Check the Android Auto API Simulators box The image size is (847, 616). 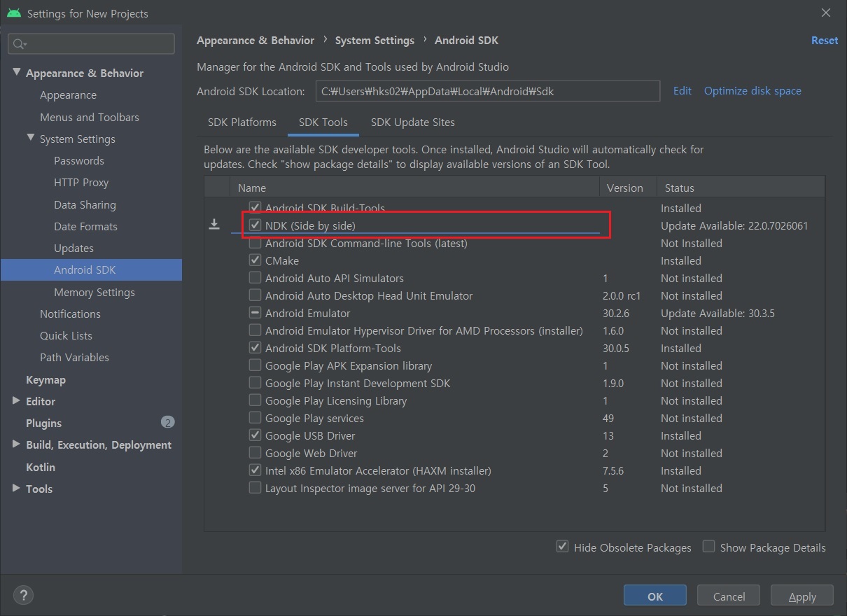(255, 278)
